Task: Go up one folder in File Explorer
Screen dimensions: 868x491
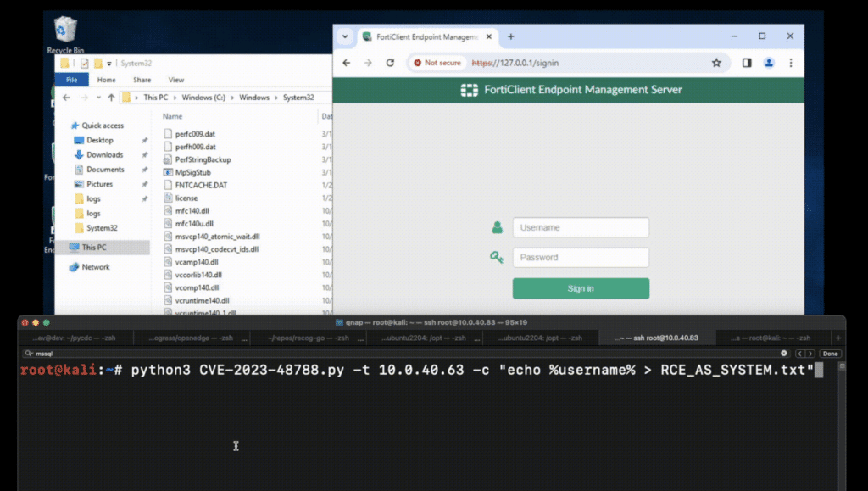Action: tap(111, 98)
